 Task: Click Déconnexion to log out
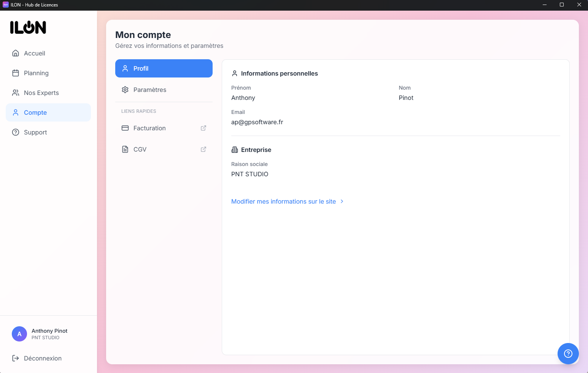click(43, 358)
